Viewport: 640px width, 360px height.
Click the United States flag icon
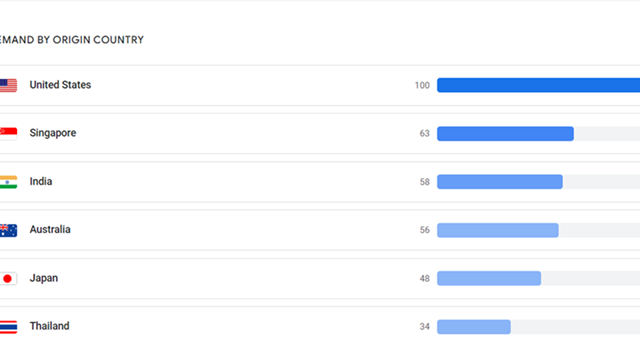pos(8,85)
